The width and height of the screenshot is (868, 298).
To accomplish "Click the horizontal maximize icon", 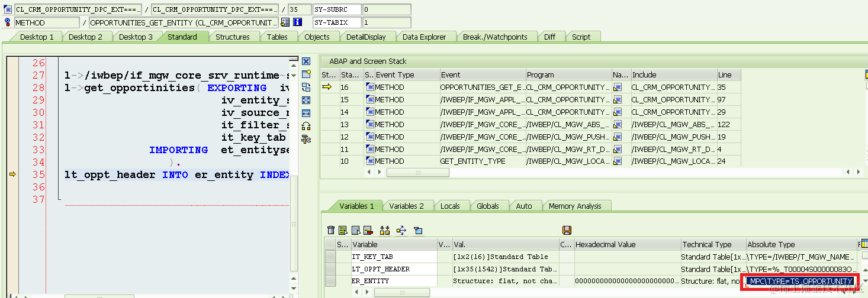I will [306, 113].
